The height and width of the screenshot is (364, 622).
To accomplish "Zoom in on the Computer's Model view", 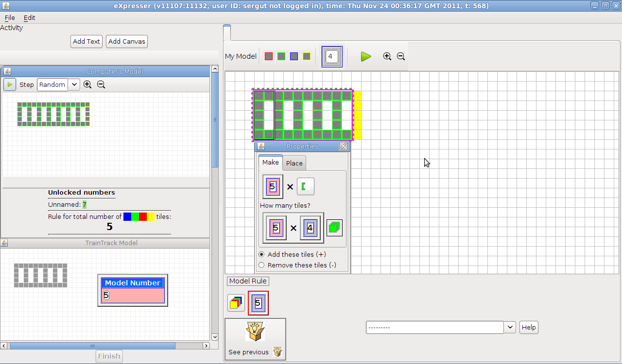I will [x=87, y=84].
